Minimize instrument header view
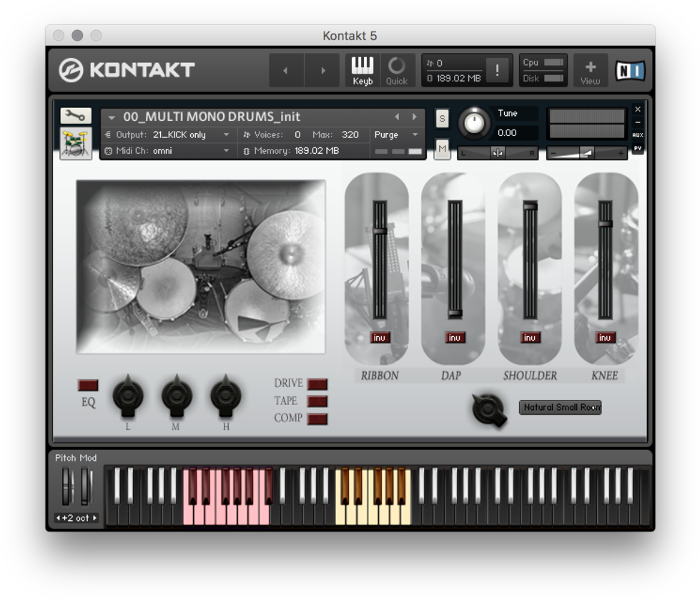 (638, 122)
